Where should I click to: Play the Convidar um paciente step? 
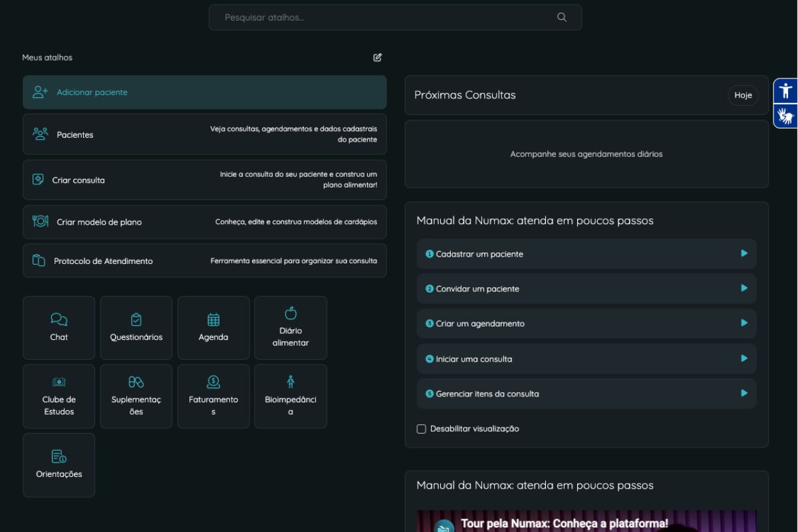(744, 288)
